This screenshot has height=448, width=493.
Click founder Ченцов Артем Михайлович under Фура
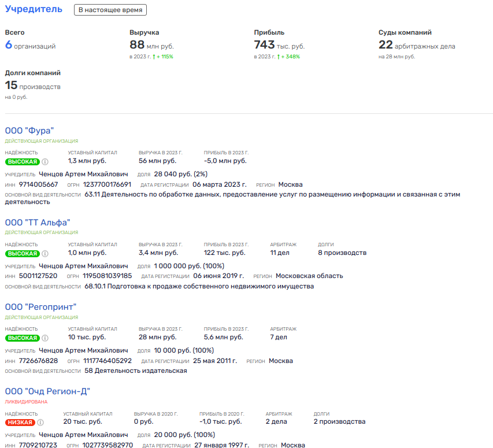pyautogui.click(x=83, y=173)
